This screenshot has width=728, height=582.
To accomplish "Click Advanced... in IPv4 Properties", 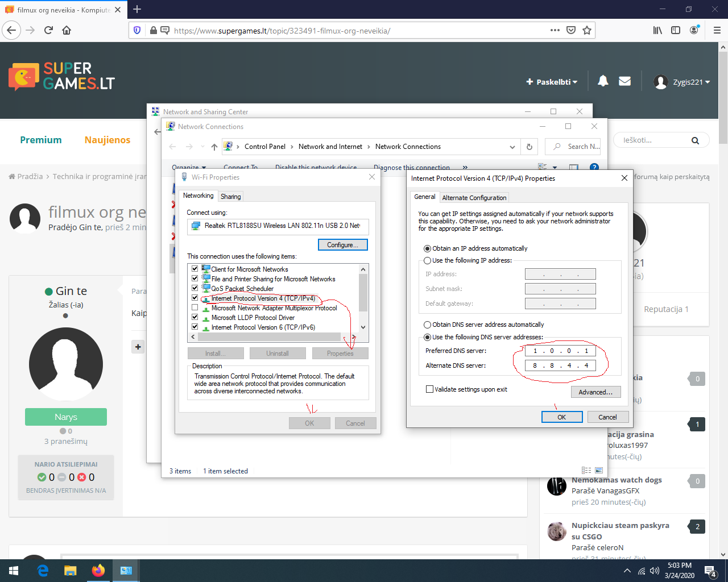I will point(595,392).
